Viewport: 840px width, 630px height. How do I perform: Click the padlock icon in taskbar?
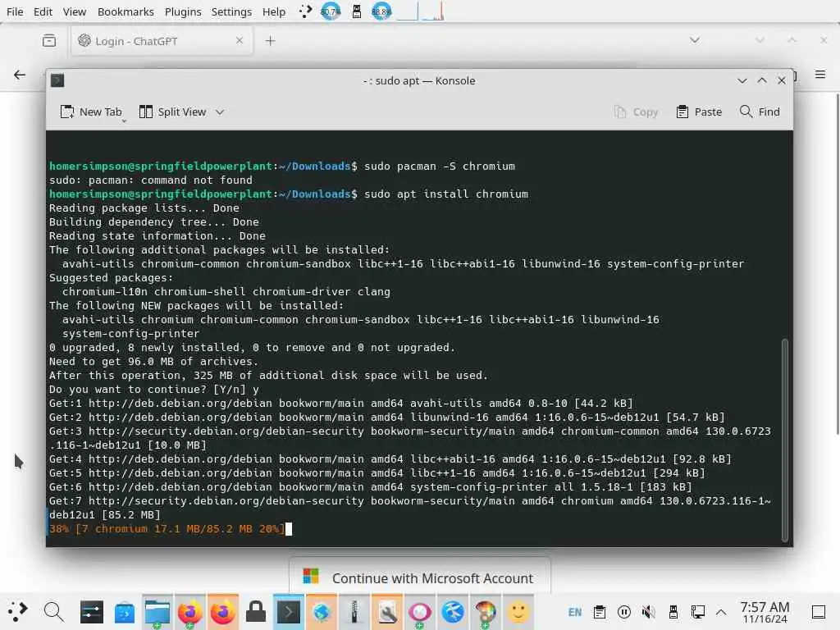[256, 611]
